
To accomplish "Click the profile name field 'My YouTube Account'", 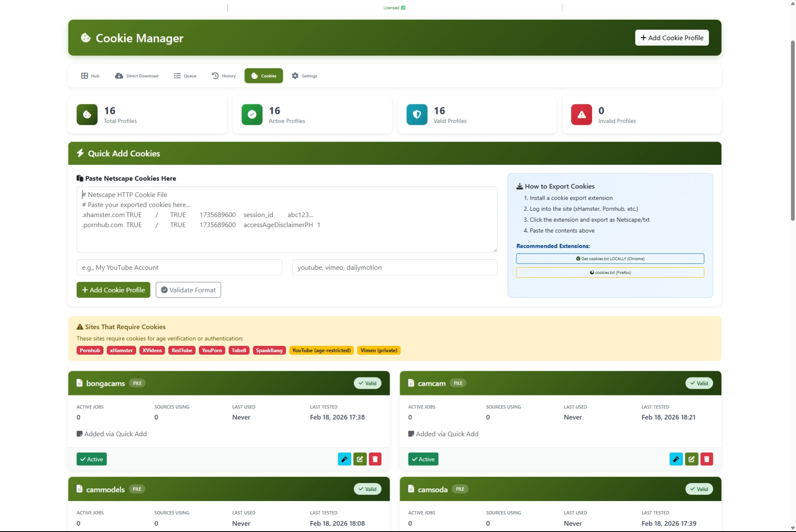I will coord(179,267).
